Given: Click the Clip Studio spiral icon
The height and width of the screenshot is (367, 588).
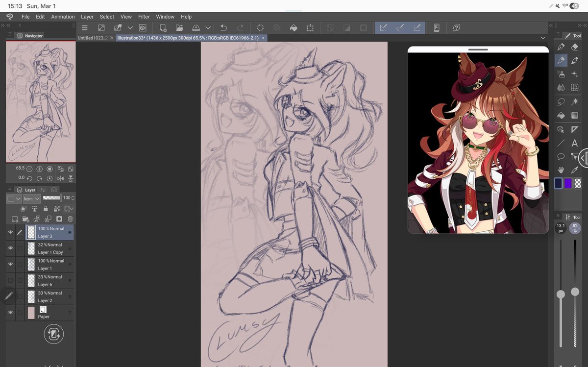Looking at the screenshot, I should (143, 28).
